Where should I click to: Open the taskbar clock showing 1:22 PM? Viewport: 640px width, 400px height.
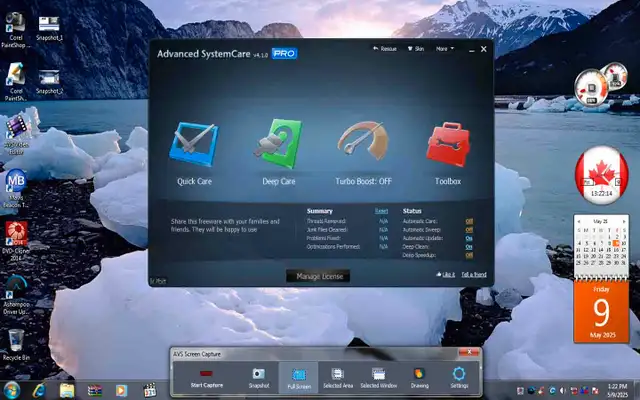coord(617,391)
